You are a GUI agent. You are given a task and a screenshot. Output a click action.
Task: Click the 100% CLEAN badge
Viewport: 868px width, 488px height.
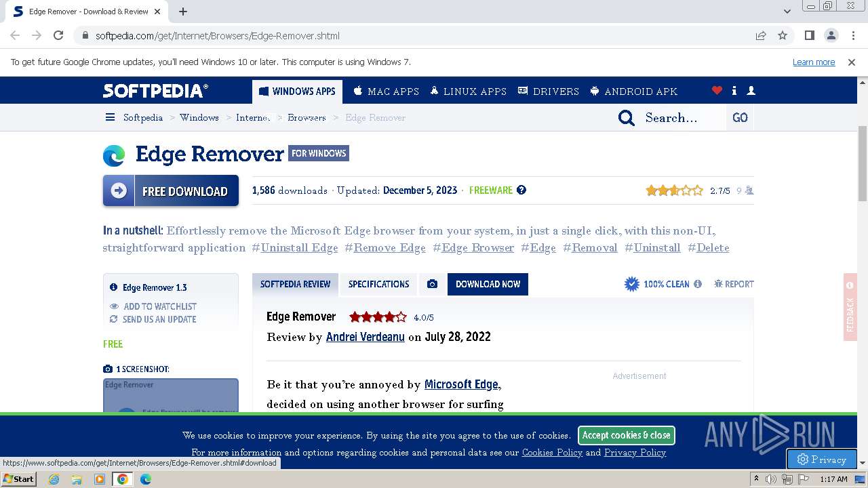click(x=656, y=284)
